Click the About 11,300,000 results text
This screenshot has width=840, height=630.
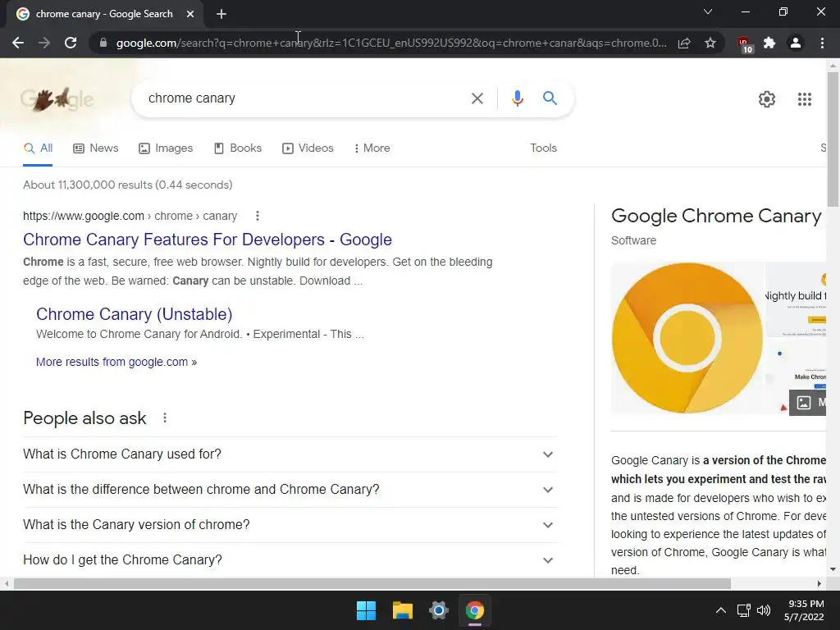[x=127, y=185]
